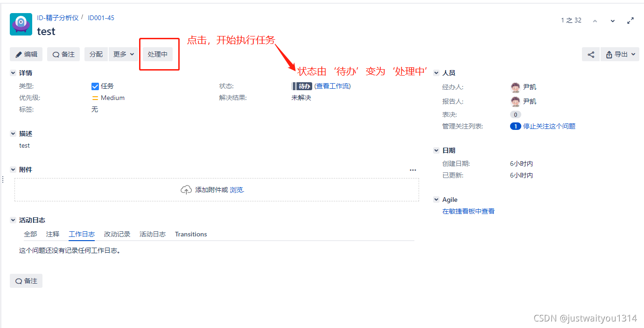Open 在敏捷看板中查看 link

[x=469, y=211]
